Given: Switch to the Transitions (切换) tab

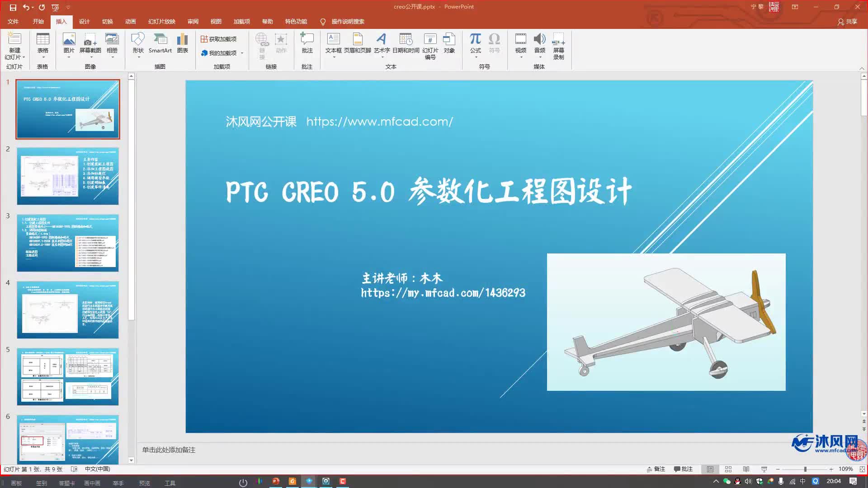Looking at the screenshot, I should click(107, 21).
